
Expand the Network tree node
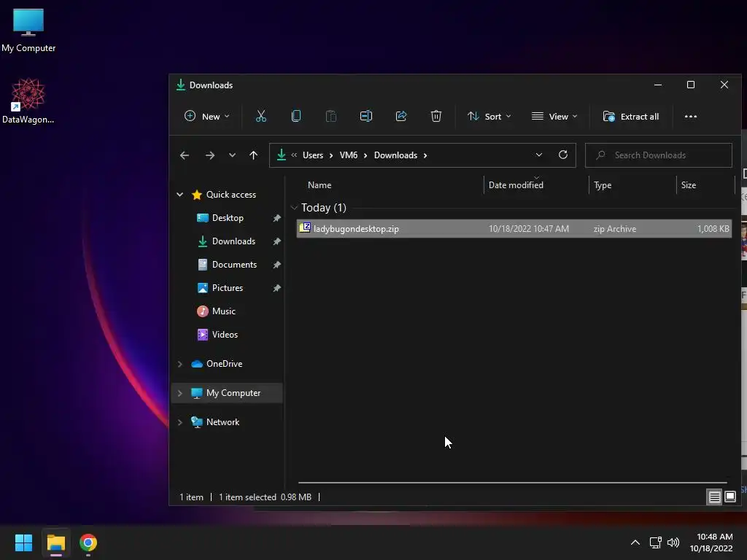[x=179, y=422]
